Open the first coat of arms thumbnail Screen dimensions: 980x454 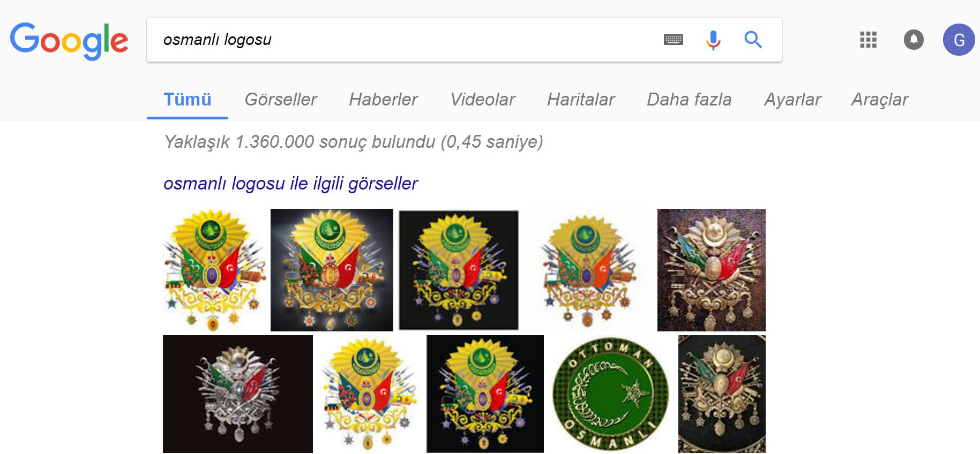coord(214,270)
